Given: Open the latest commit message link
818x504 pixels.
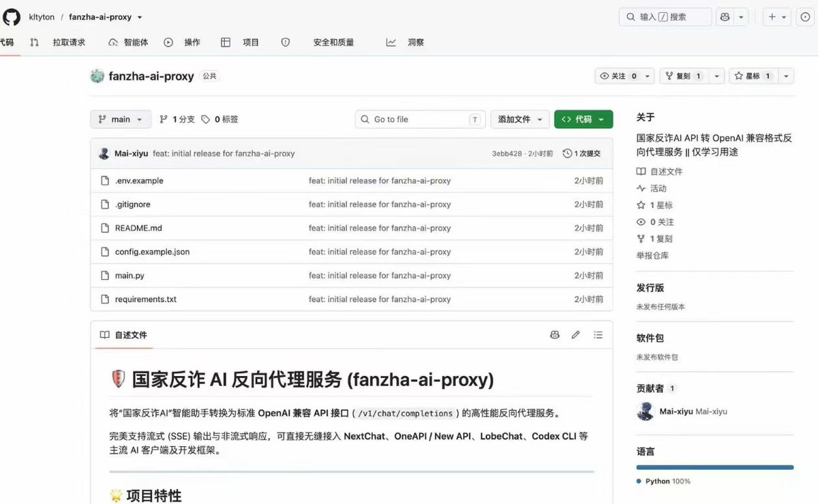Looking at the screenshot, I should [224, 153].
